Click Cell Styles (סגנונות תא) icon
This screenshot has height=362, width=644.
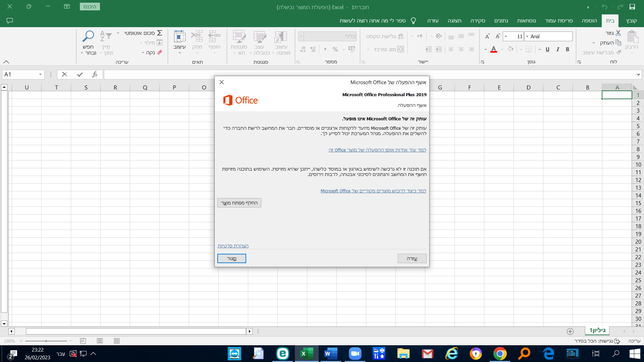click(x=239, y=37)
